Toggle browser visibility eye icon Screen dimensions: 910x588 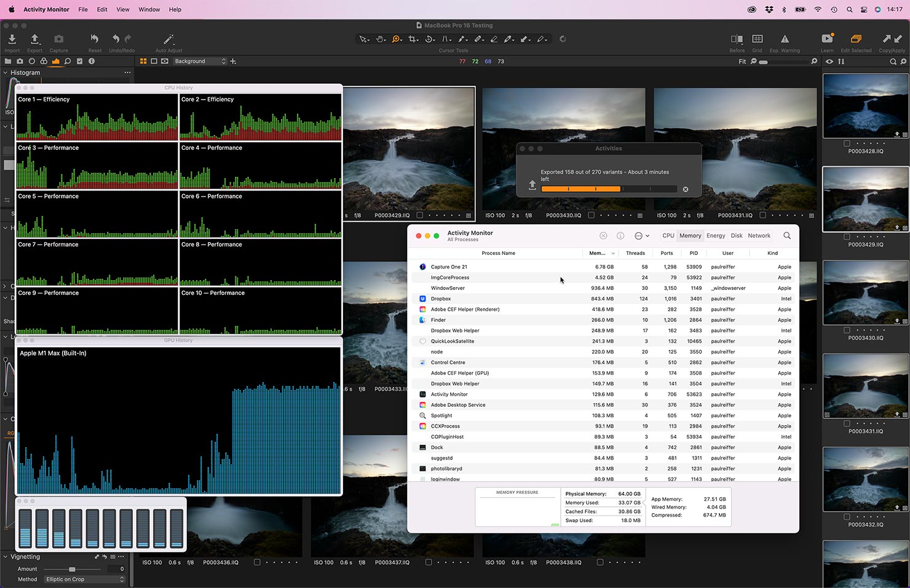[829, 61]
